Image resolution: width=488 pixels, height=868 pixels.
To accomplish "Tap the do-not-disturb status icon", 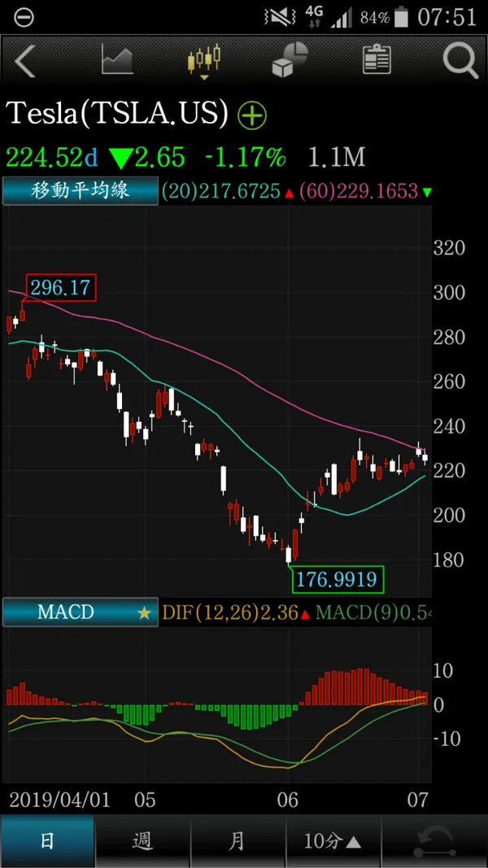I will [24, 17].
